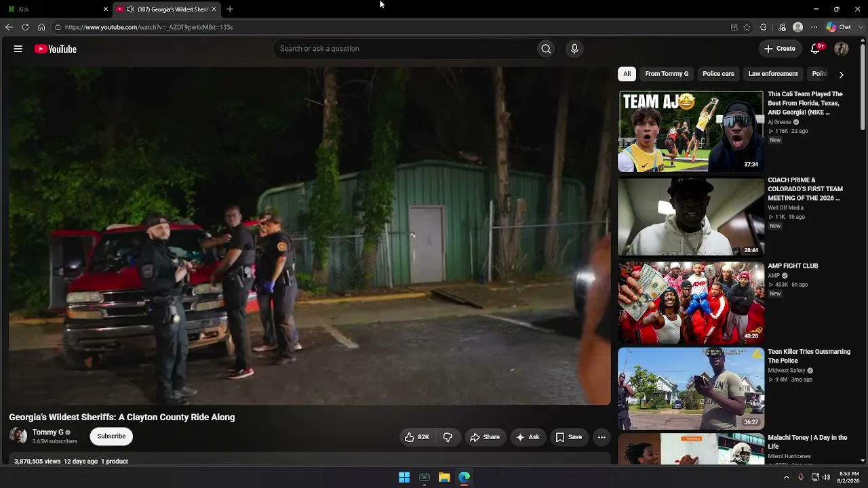868x488 pixels.
Task: Open more actions ellipsis under video
Action: click(x=601, y=437)
